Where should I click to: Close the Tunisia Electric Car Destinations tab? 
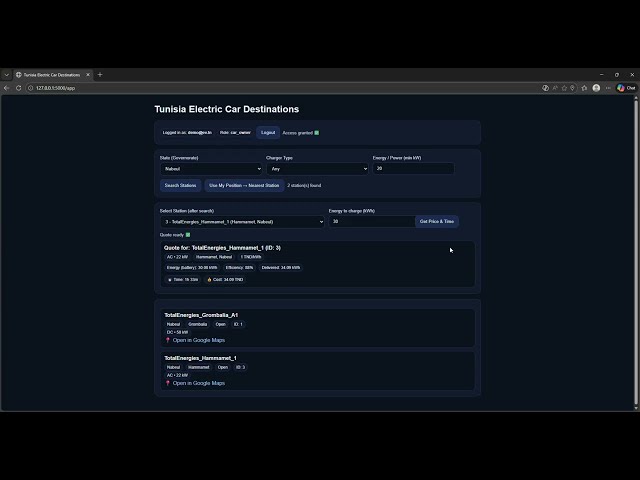(x=88, y=75)
